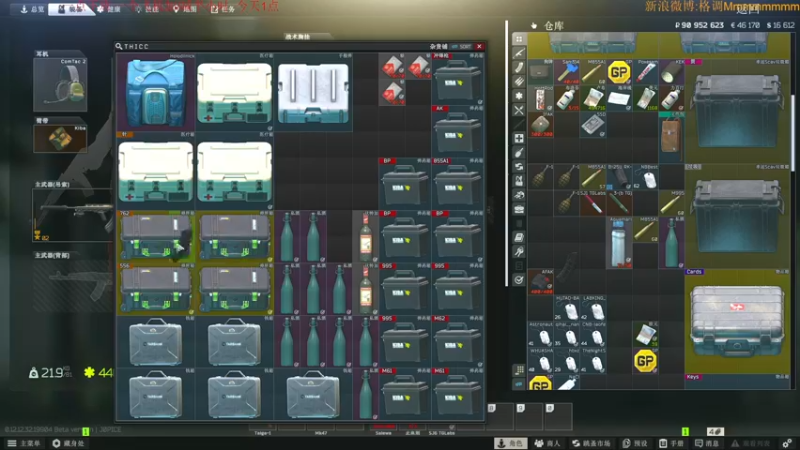The image size is (800, 450).
Task: Click the dollar balance 16 612
Action: click(781, 25)
